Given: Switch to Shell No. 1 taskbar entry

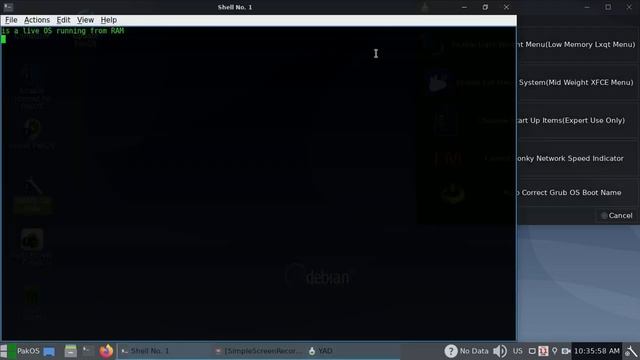Looking at the screenshot, I should coord(164,351).
